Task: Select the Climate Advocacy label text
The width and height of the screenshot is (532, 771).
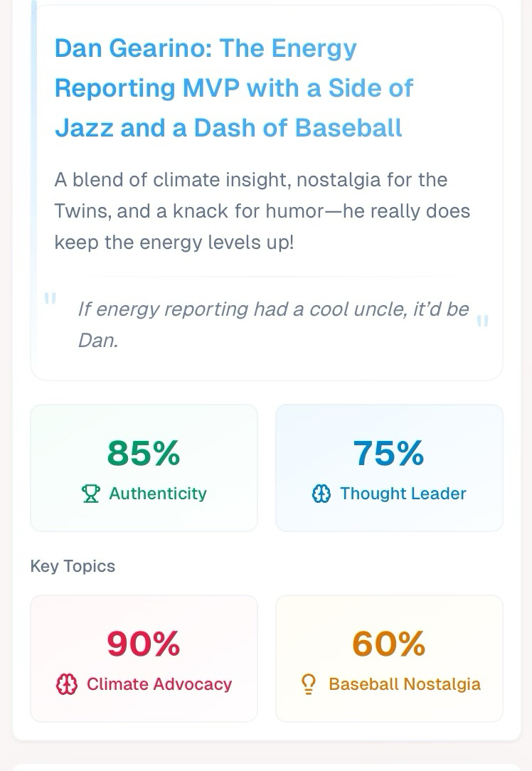Action: coord(159,684)
